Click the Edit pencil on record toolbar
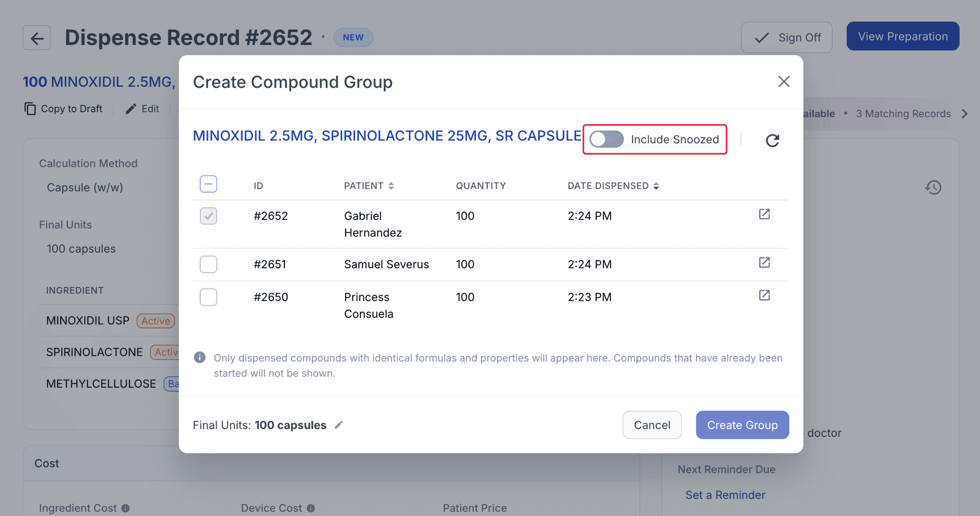Screen dimensions: 980x516 click(131, 109)
